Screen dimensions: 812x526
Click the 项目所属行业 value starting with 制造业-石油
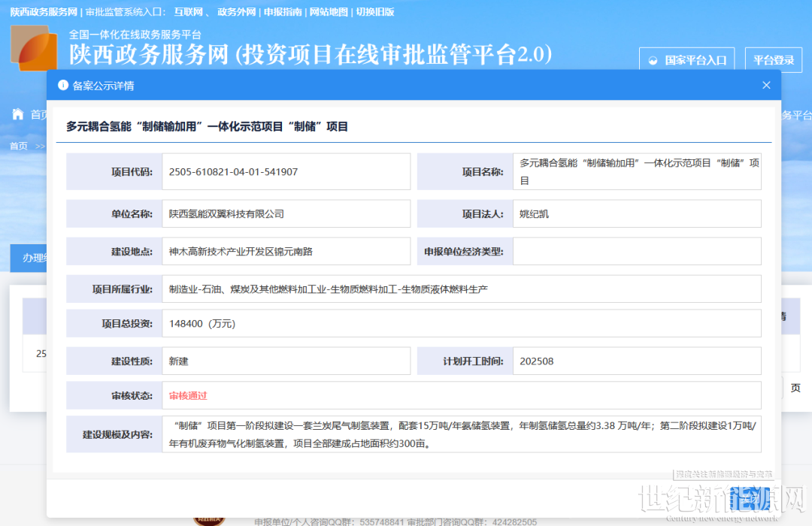tap(329, 289)
